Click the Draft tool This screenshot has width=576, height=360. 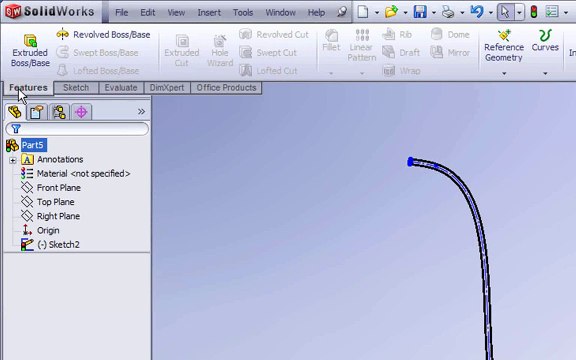tap(401, 53)
